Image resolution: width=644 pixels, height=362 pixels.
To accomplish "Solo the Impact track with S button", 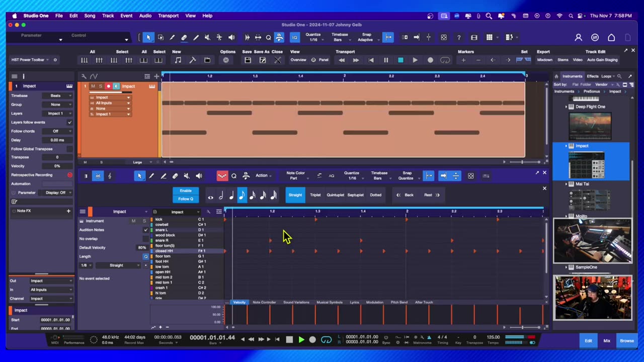I will tap(100, 86).
